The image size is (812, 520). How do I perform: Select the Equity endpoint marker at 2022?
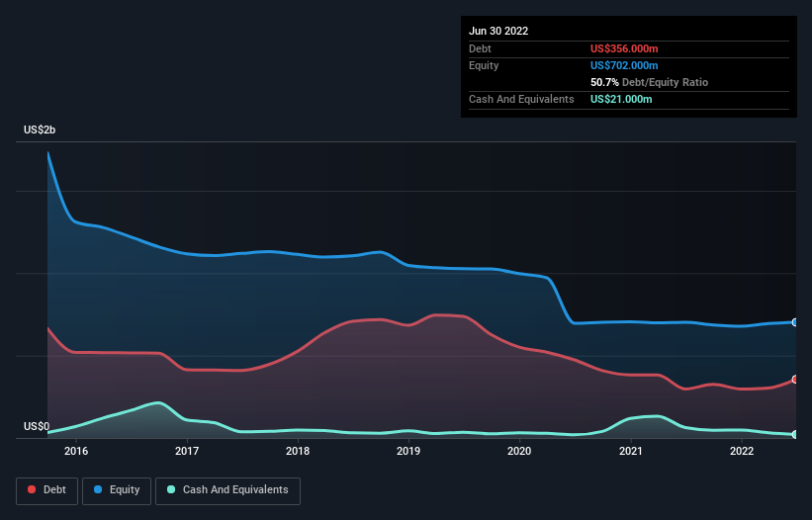point(795,322)
